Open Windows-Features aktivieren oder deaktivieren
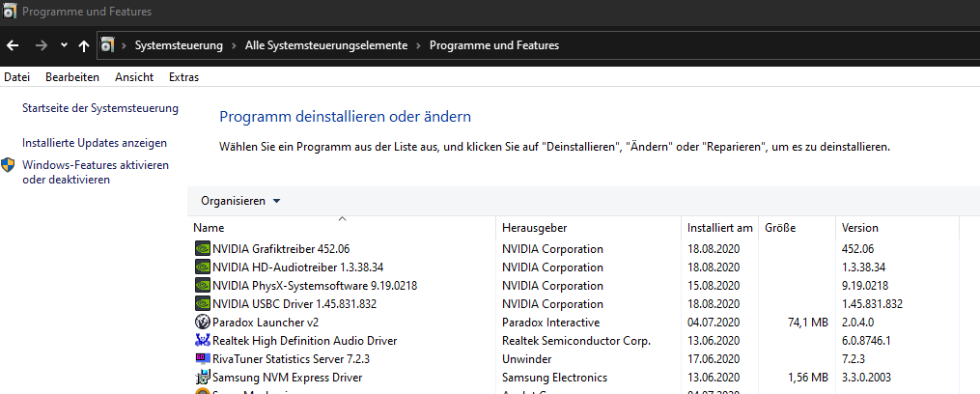This screenshot has height=394, width=980. click(x=96, y=173)
